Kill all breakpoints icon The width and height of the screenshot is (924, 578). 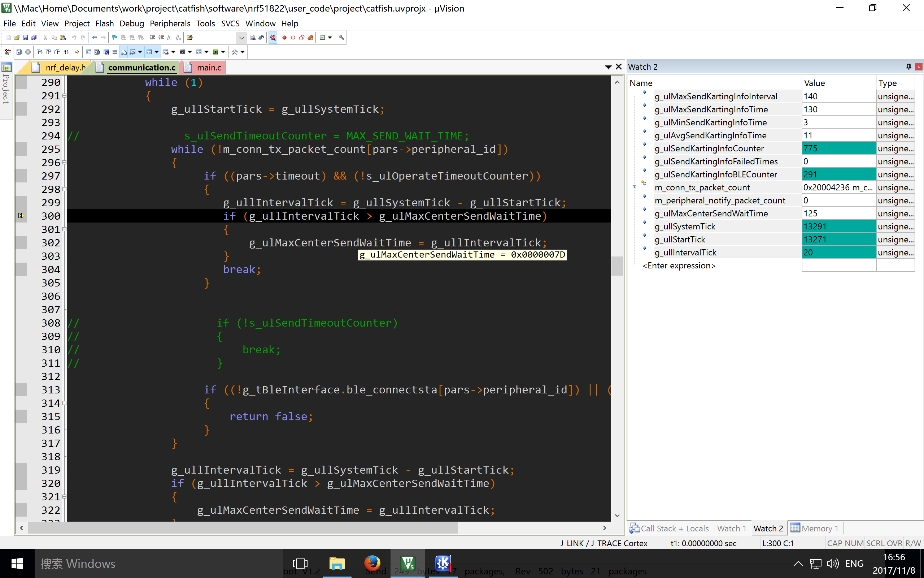point(311,38)
